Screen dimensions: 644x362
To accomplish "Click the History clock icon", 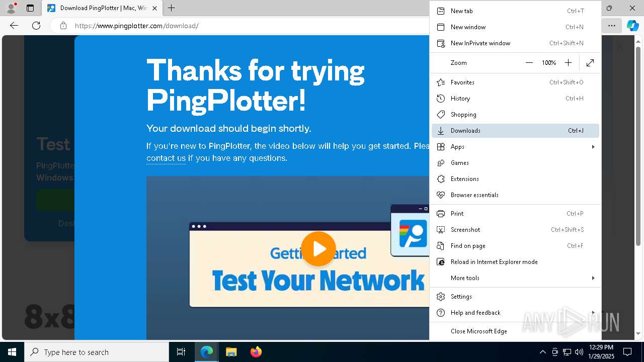I will (x=441, y=99).
